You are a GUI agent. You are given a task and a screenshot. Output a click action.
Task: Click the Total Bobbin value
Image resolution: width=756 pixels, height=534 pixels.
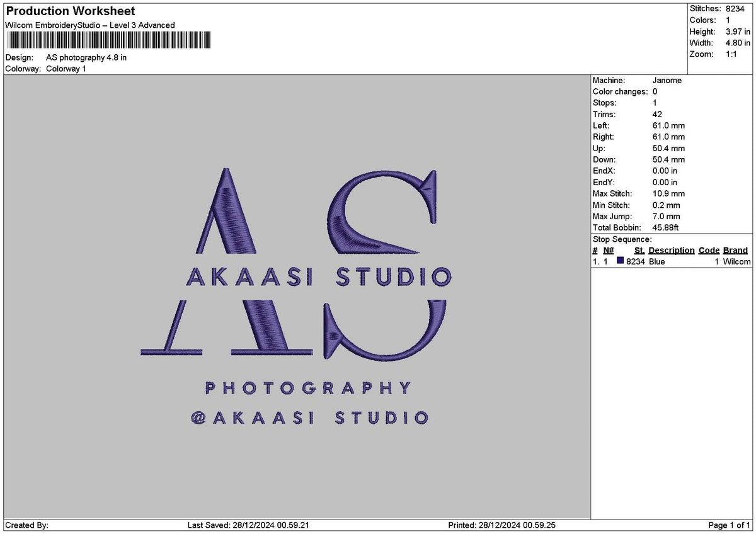point(665,227)
